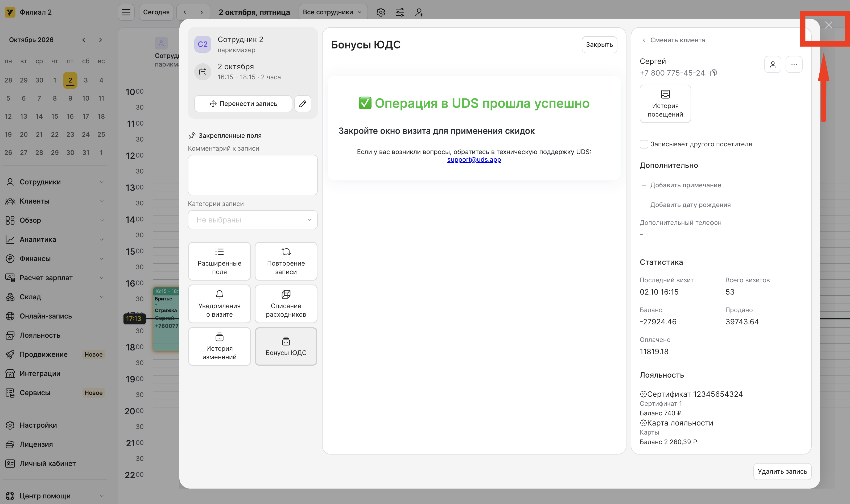
Task: Open Уведомления о визите tile
Action: [x=219, y=304]
